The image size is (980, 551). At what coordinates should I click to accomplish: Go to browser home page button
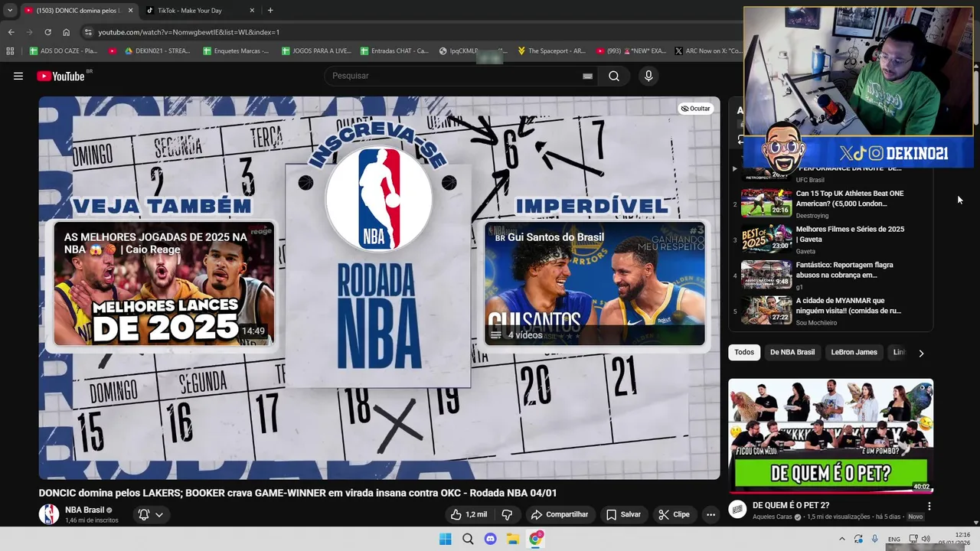click(67, 32)
